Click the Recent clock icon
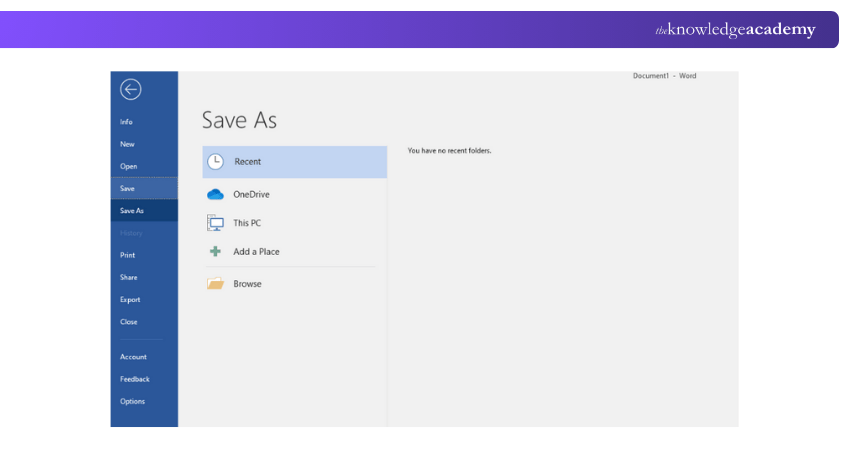The height and width of the screenshot is (450, 850). click(216, 162)
